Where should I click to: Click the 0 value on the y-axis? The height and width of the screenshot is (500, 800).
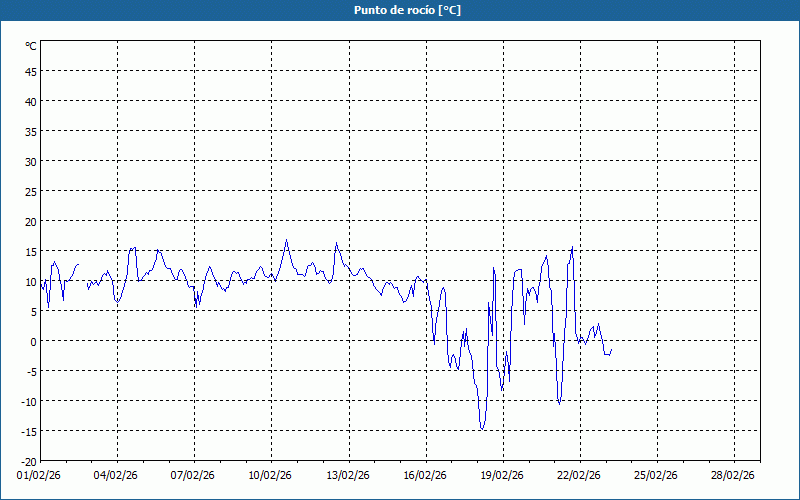coord(33,341)
